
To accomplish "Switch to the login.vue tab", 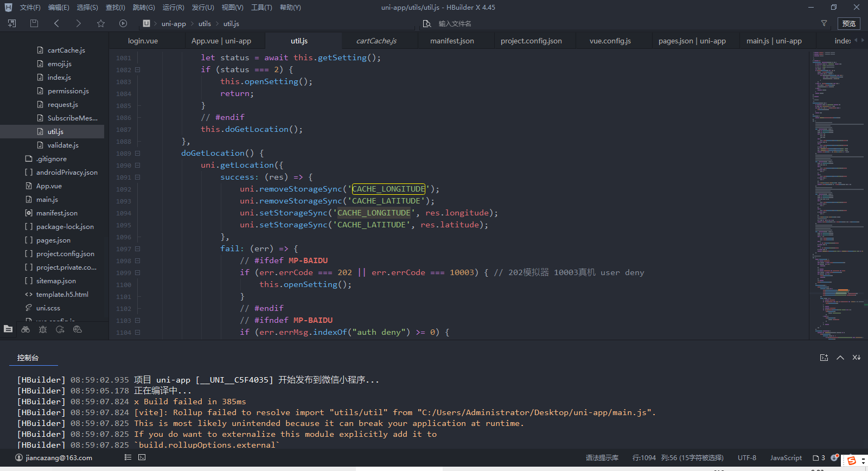I will pyautogui.click(x=143, y=41).
